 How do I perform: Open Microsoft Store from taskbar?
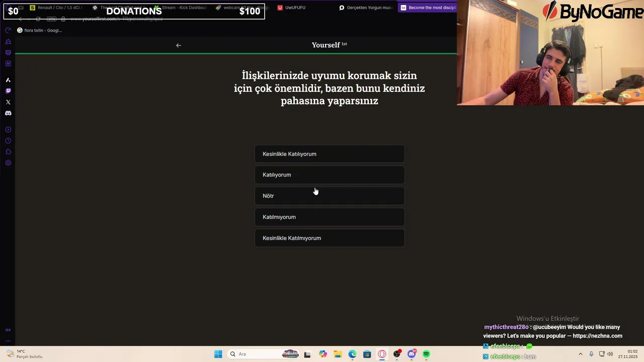pos(367,354)
